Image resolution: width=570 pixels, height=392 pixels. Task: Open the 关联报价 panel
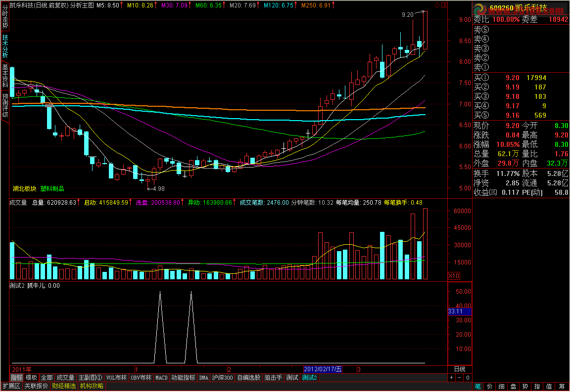click(x=36, y=386)
